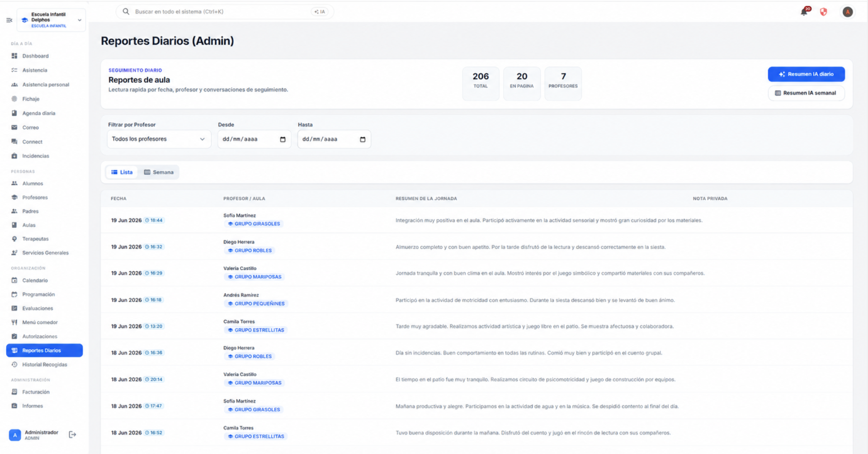Click GRUPO ESTRELLITAS tag on 18 Jun 16:52 row

click(x=256, y=436)
